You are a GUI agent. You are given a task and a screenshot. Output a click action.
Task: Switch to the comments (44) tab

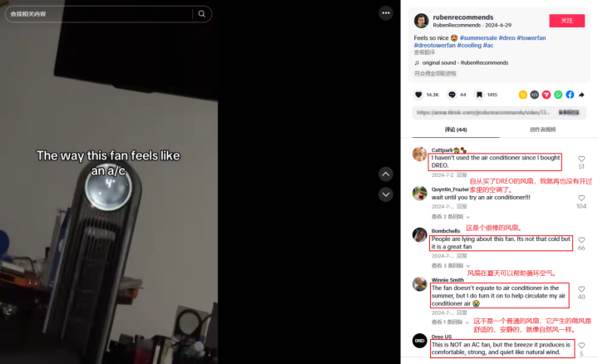[x=456, y=130]
